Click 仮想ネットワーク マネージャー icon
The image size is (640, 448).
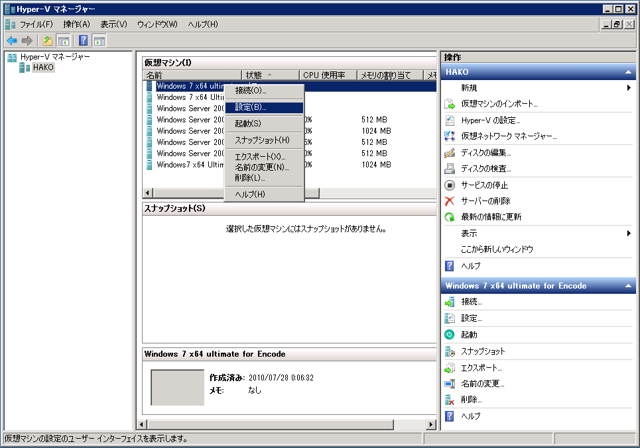point(449,136)
